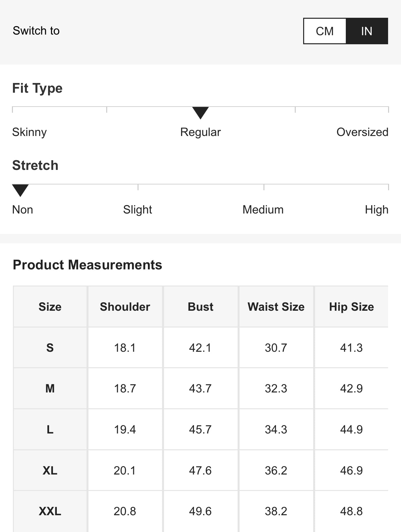Click the Bust column header

coord(200,307)
